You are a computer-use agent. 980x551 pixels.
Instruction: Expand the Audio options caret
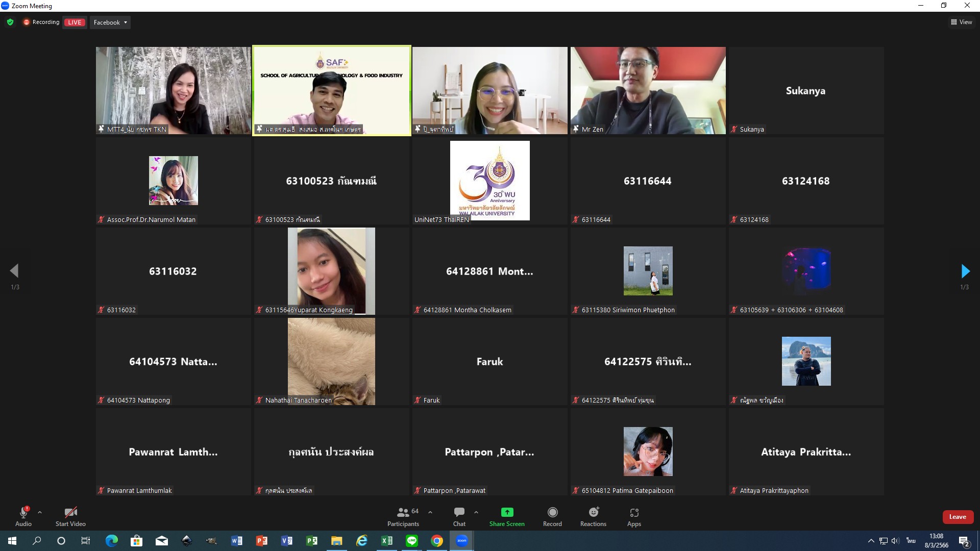tap(40, 512)
